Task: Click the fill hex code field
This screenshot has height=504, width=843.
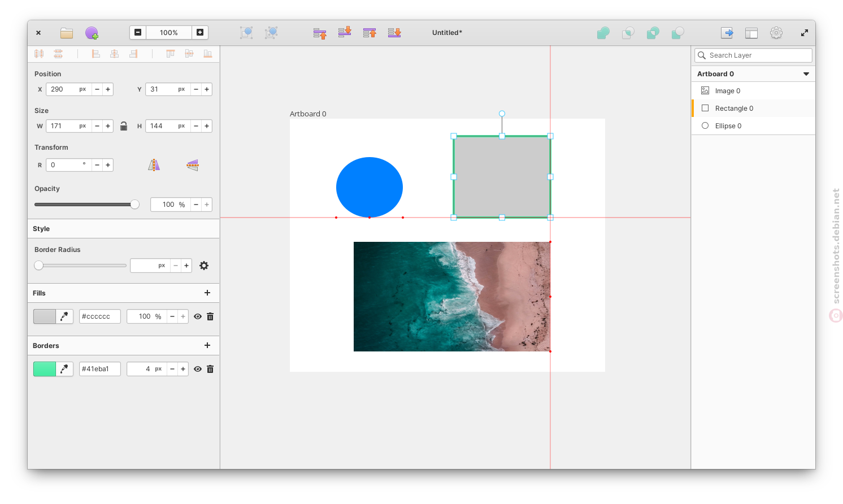Action: (100, 316)
